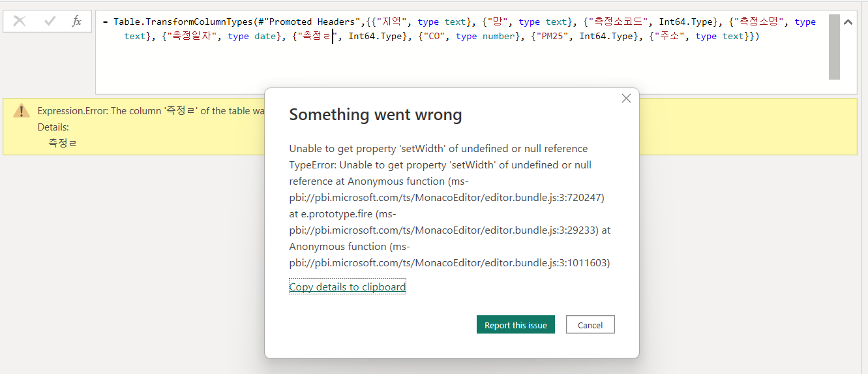The width and height of the screenshot is (868, 374).
Task: Select the 'Details:' label in error bar
Action: 53,127
